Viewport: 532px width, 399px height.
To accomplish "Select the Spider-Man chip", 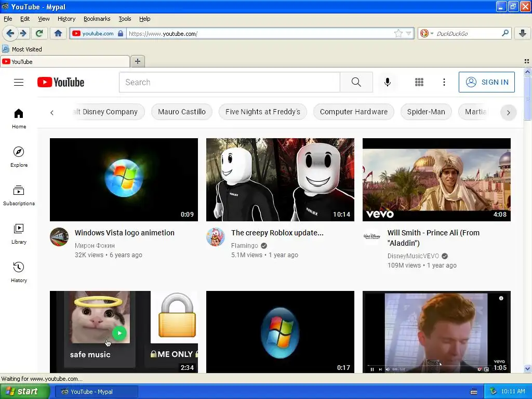I will (x=426, y=112).
